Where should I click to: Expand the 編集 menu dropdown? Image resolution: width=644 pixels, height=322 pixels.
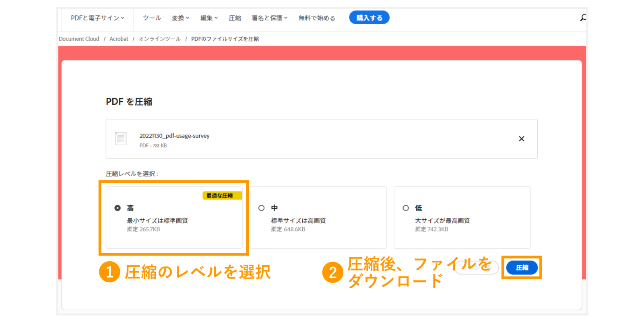pos(209,18)
